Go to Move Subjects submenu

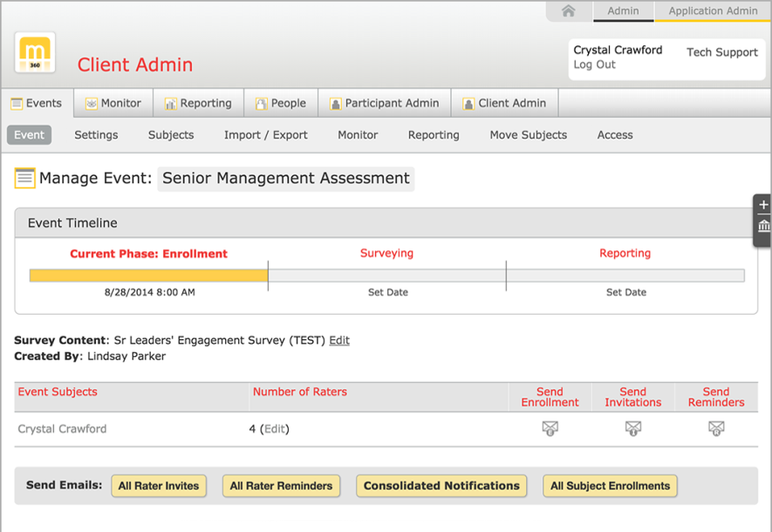tap(528, 135)
